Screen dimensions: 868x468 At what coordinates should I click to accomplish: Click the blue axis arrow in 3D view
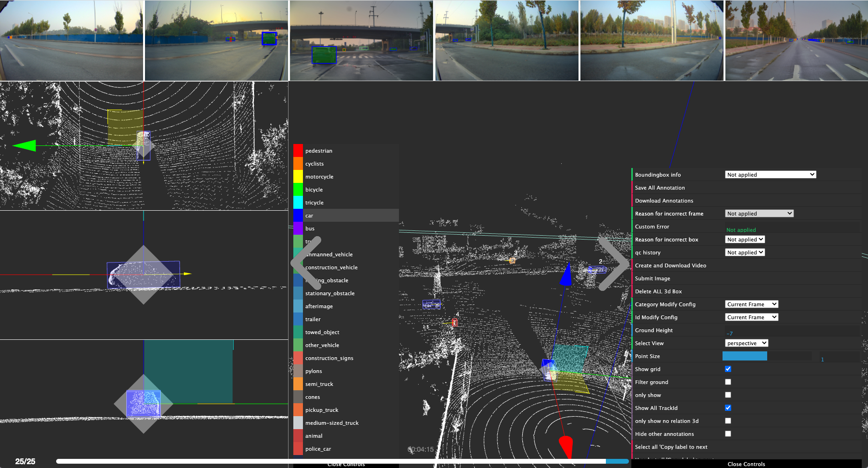(567, 275)
